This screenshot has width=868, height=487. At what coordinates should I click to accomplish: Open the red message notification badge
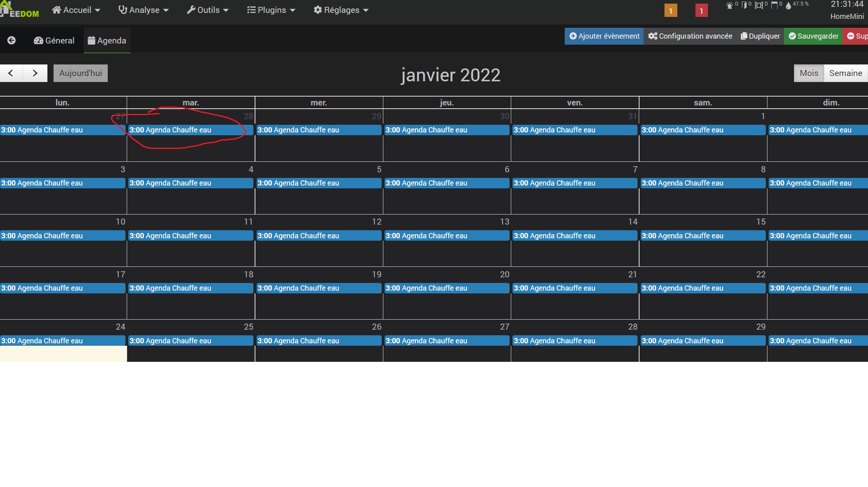[x=701, y=11]
